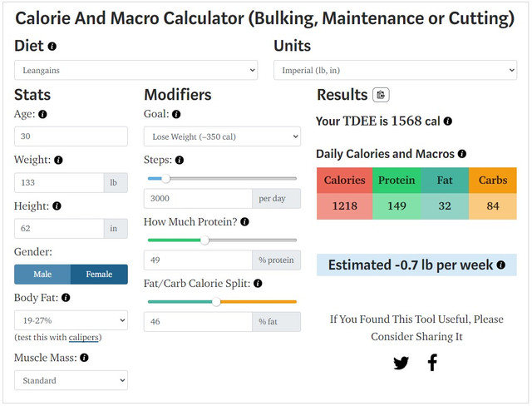Follow the calipers link
532x406 pixels.
(83, 337)
